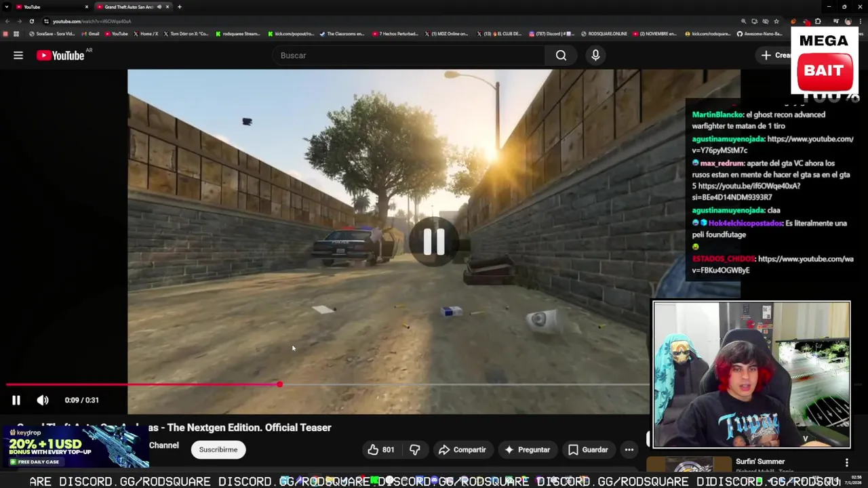Select the Grand Theft Auto San Andreas tab
Image resolution: width=868 pixels, height=488 pixels.
pyautogui.click(x=129, y=7)
